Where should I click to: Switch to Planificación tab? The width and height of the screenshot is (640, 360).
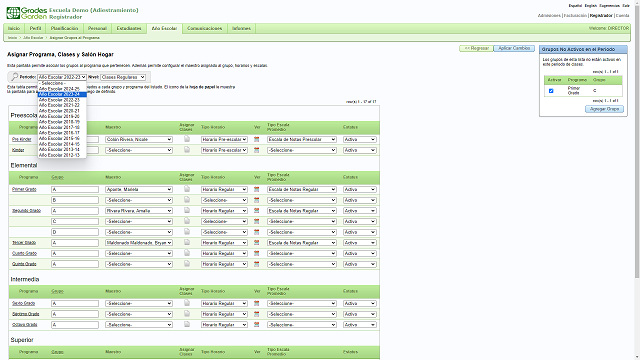point(64,29)
